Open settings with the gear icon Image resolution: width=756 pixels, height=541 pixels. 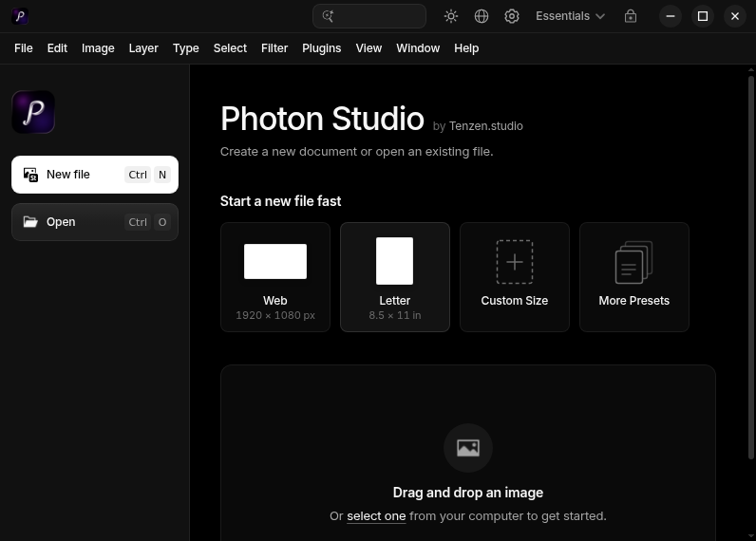(512, 16)
